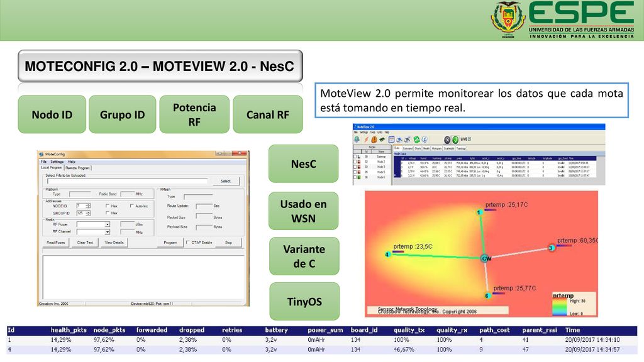Enable the GROUP ID Hex checkbox

108,213
